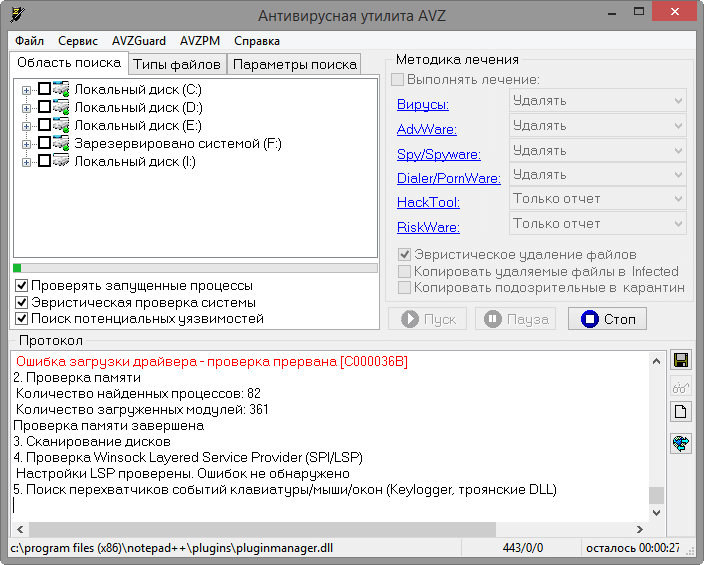Toggle Копировать удаляемые файлы в Infected checkbox

click(404, 271)
